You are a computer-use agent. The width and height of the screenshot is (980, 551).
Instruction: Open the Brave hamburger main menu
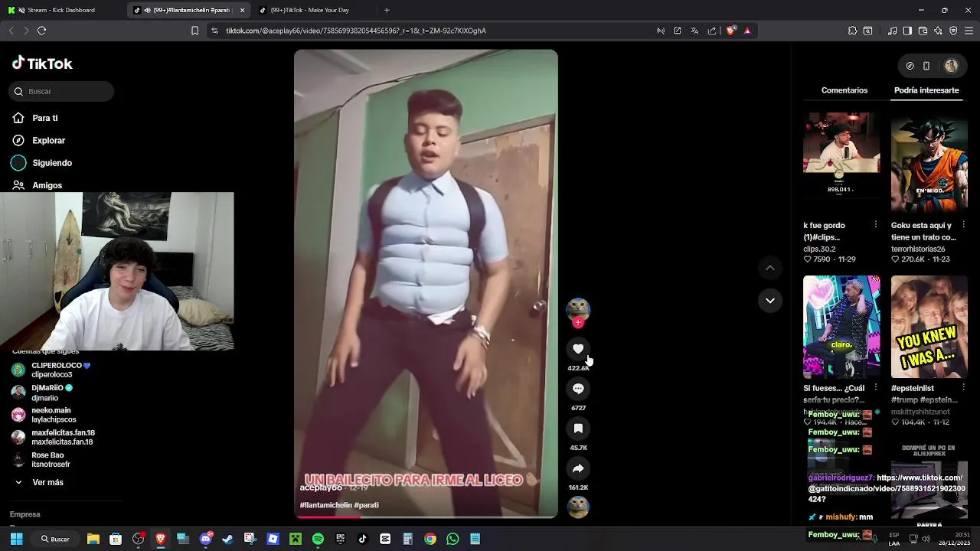[x=969, y=31]
